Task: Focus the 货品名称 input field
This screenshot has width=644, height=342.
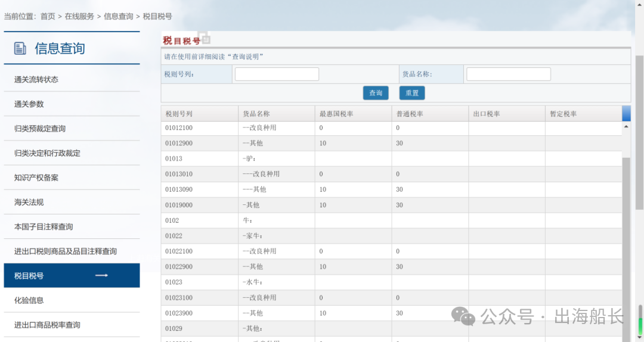Action: tap(509, 74)
